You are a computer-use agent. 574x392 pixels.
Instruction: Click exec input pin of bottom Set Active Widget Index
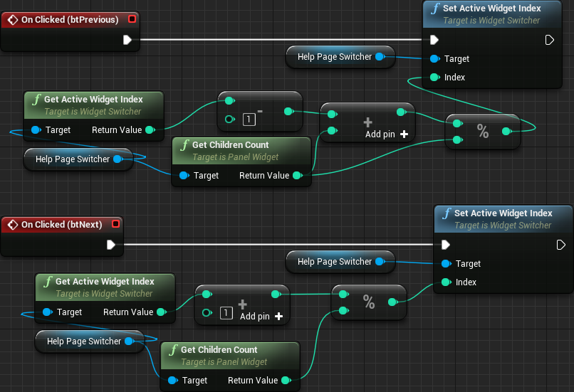[x=446, y=245]
